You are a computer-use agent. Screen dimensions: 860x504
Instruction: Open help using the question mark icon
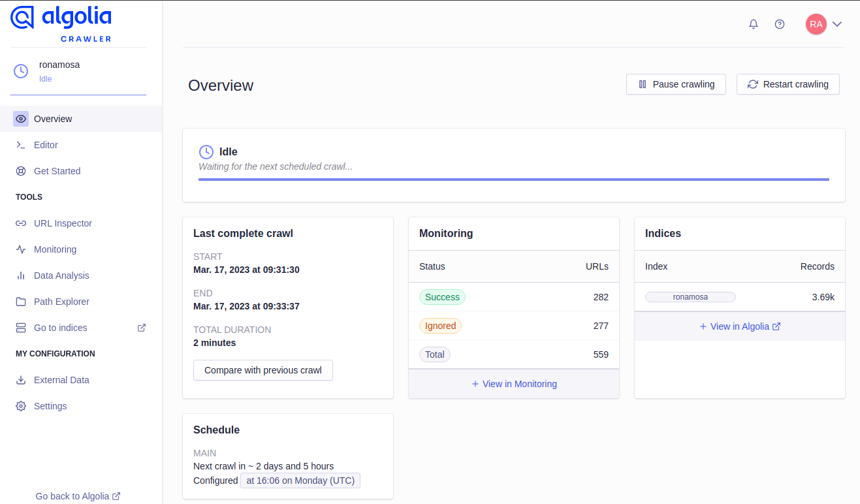click(779, 24)
